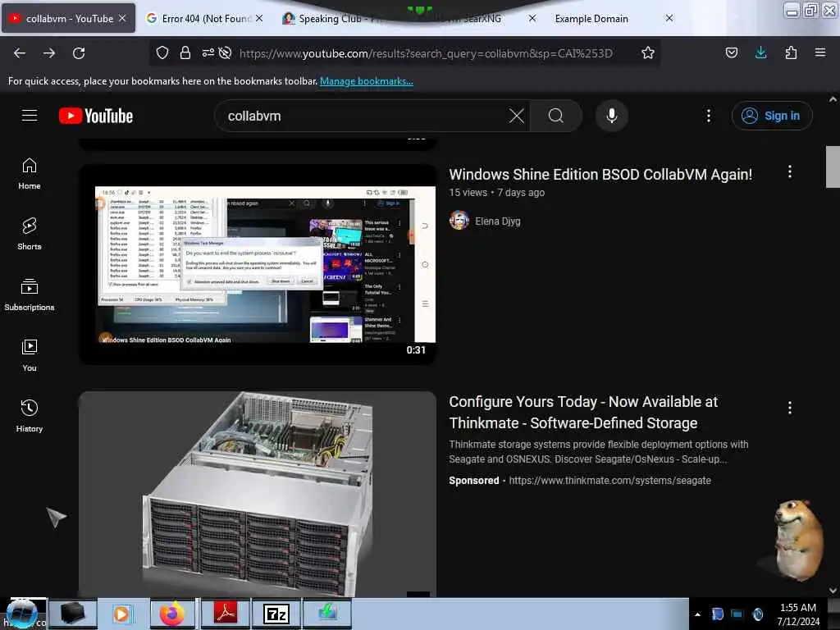Go forward using the browser forward arrow
The height and width of the screenshot is (630, 840).
(x=48, y=53)
